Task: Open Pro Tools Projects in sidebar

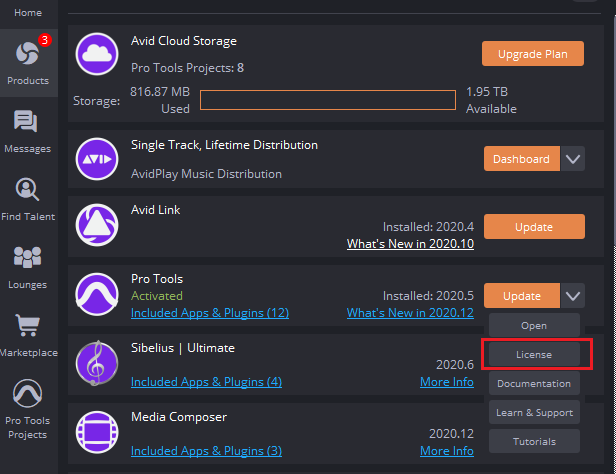Action: tap(28, 410)
